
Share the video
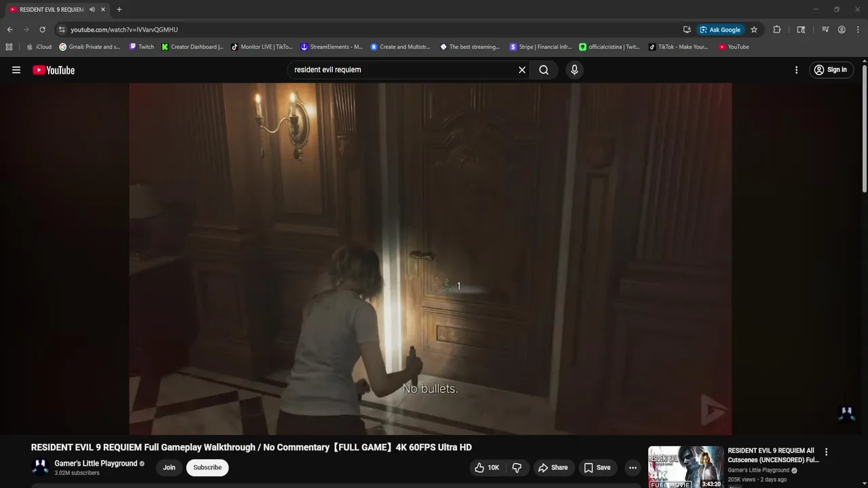(x=553, y=468)
